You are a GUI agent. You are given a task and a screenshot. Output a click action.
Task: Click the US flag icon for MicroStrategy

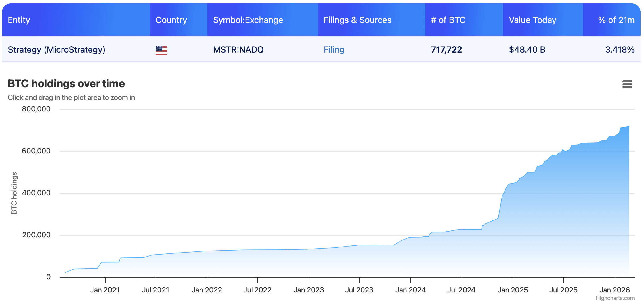(x=161, y=50)
